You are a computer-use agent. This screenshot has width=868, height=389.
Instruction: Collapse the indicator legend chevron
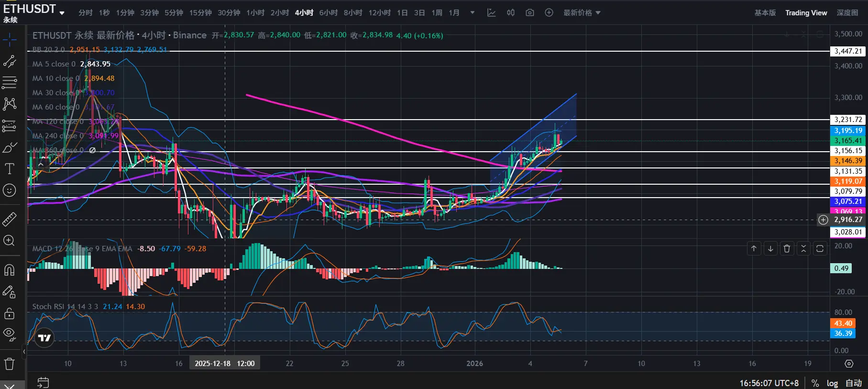[x=41, y=164]
